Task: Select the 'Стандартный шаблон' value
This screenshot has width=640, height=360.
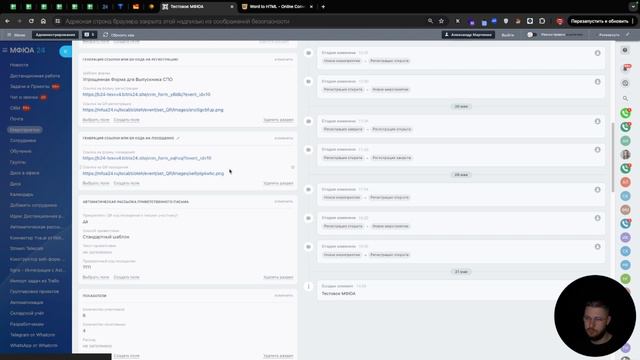Action: (106, 237)
